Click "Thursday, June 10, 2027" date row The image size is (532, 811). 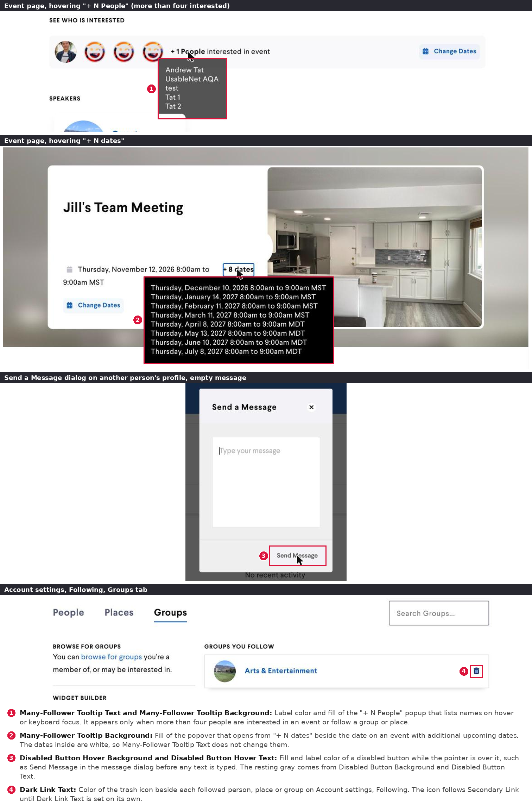pos(229,343)
